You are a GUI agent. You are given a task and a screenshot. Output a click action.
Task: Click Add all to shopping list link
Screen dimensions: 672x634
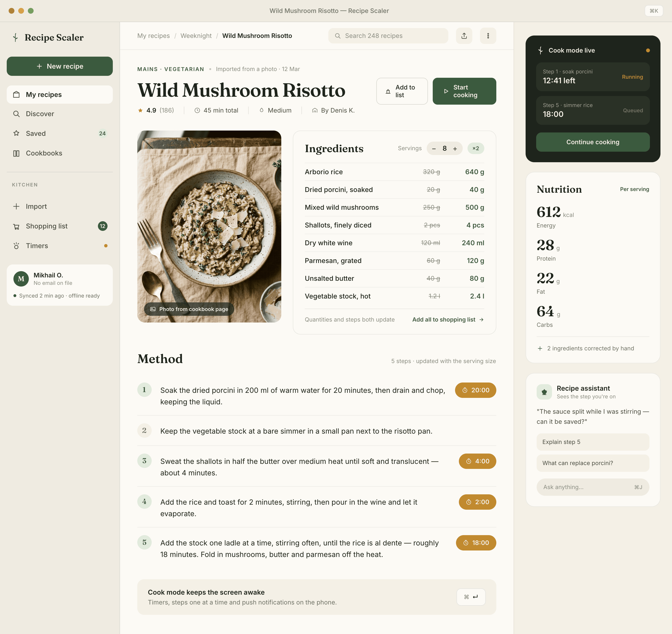tap(448, 320)
